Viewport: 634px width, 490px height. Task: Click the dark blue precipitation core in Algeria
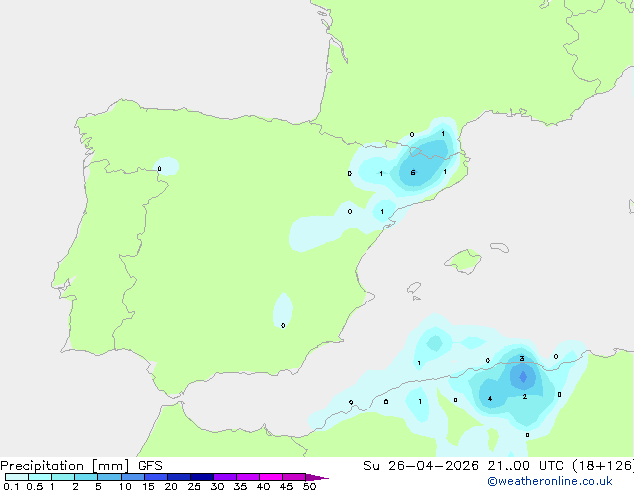(x=523, y=377)
